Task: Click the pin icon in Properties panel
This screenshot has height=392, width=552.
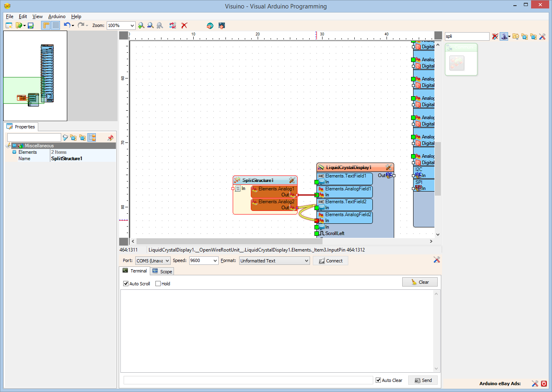Action: (x=110, y=138)
